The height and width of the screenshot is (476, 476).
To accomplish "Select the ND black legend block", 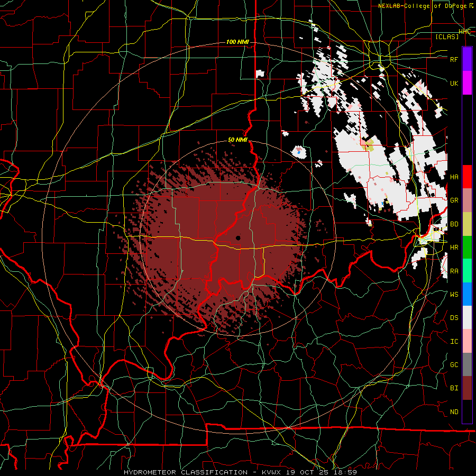I will pyautogui.click(x=467, y=411).
